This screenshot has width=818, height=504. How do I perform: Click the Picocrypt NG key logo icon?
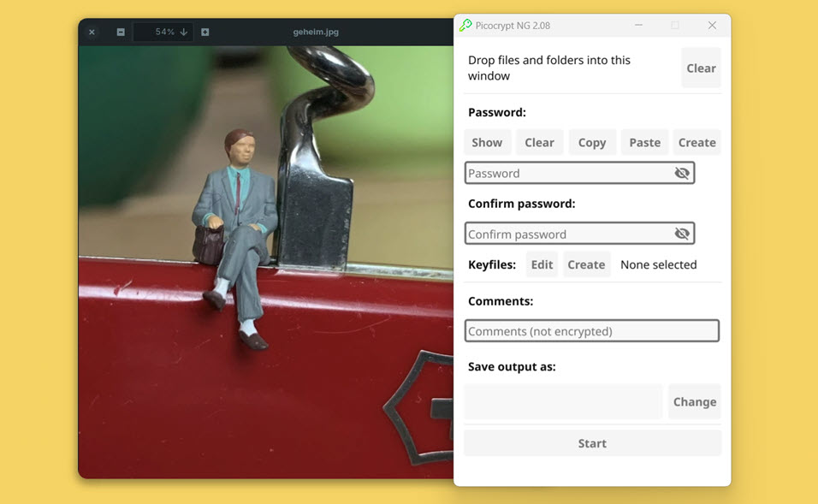point(465,26)
